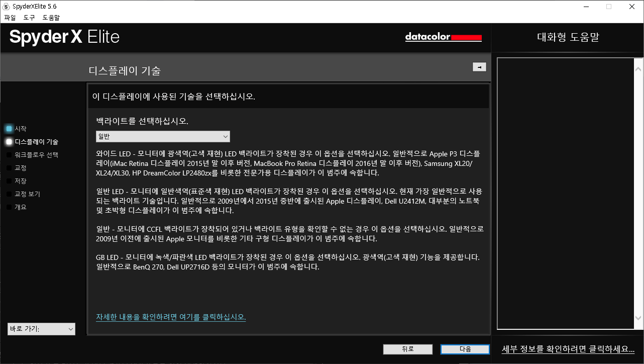Click the SpyderXElite title bar app icon

(x=6, y=7)
